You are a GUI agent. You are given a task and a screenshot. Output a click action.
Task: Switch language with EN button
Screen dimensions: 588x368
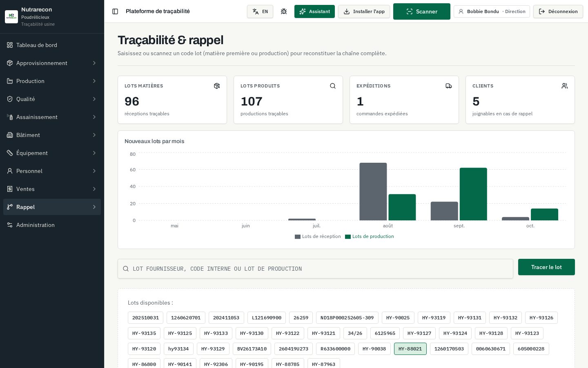point(260,11)
